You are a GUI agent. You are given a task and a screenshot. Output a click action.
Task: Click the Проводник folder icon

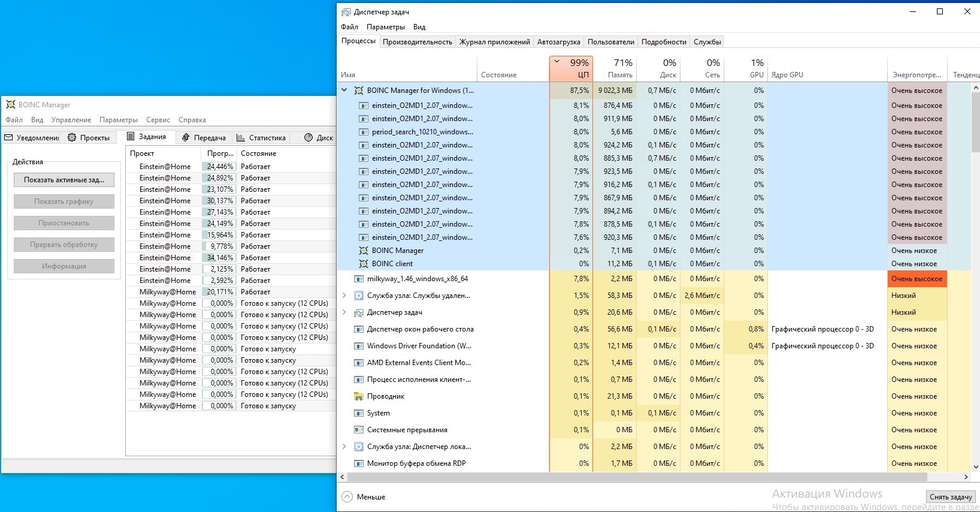[x=359, y=396]
